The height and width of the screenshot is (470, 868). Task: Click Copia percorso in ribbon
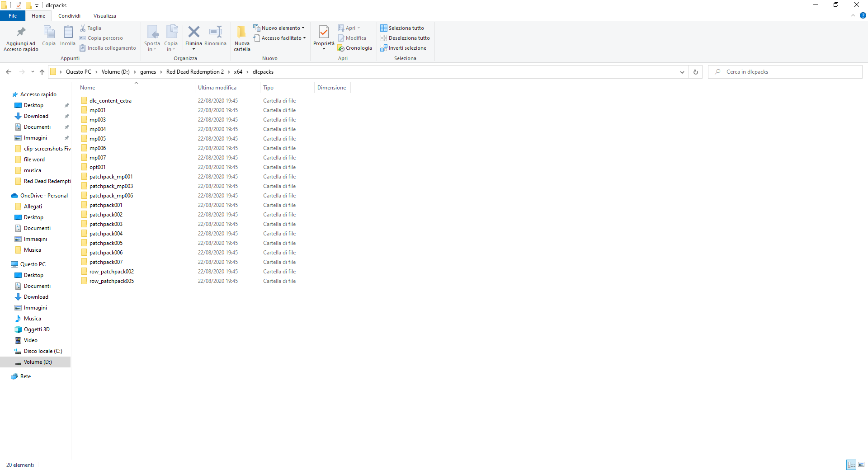pyautogui.click(x=101, y=38)
